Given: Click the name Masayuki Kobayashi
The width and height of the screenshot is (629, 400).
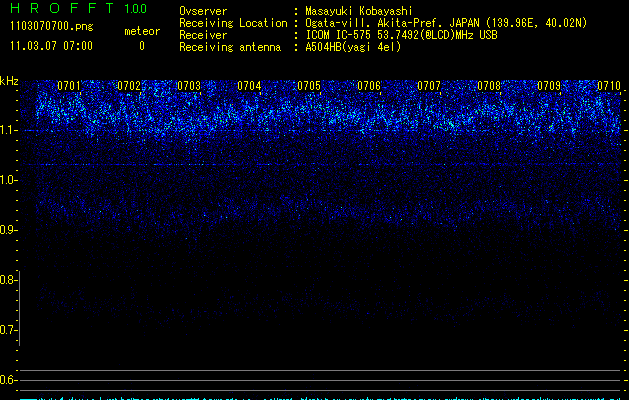Looking at the screenshot, I should tap(359, 11).
